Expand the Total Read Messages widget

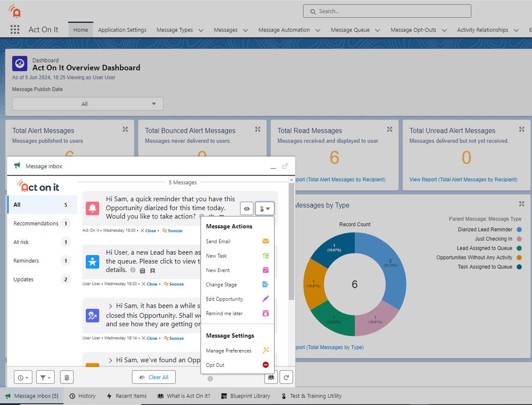pos(390,129)
